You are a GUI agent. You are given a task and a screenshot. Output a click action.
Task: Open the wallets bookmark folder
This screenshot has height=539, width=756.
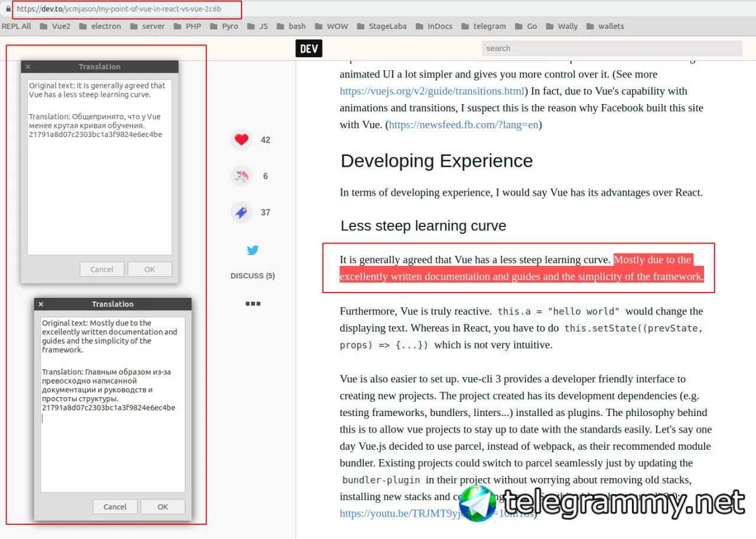pyautogui.click(x=605, y=26)
